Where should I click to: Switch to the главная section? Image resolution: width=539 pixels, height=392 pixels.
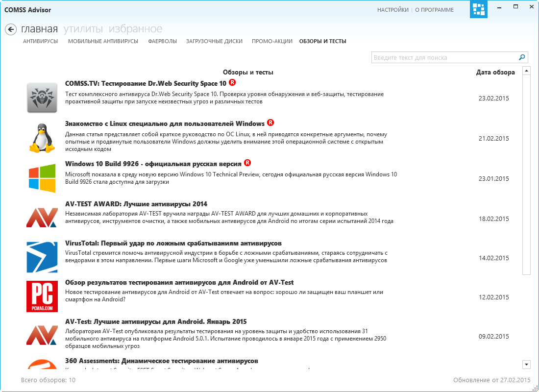[x=39, y=29]
